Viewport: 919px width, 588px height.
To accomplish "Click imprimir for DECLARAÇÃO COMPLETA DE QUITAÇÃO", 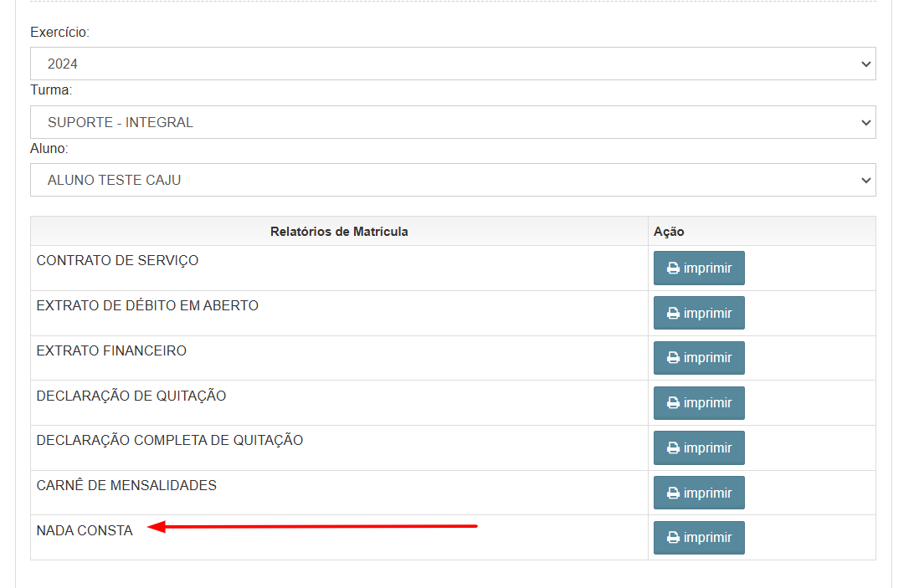I will click(699, 448).
